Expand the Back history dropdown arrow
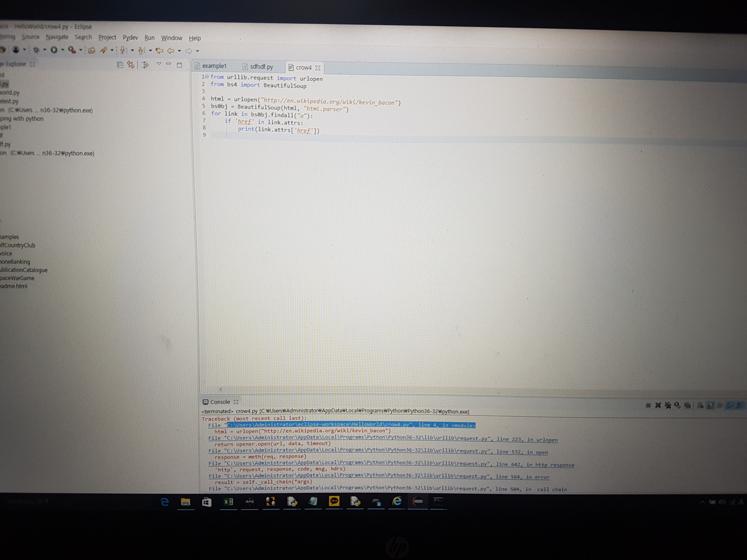747x560 pixels. click(x=179, y=51)
